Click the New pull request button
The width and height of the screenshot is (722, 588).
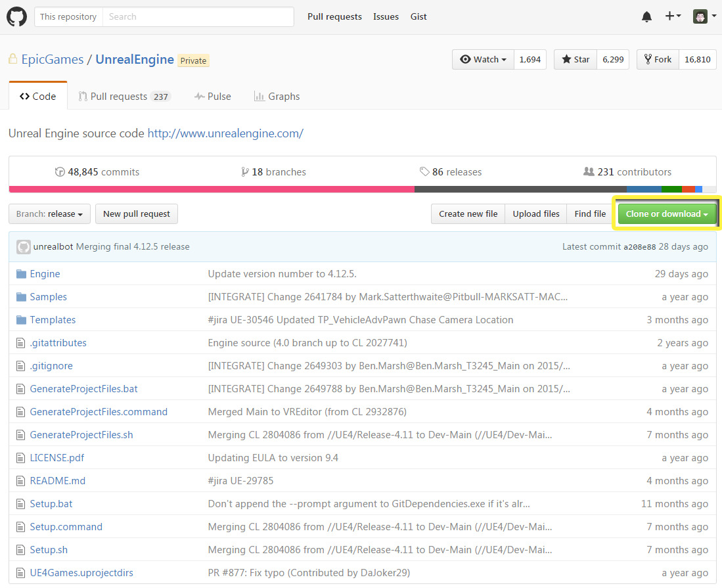pos(136,214)
